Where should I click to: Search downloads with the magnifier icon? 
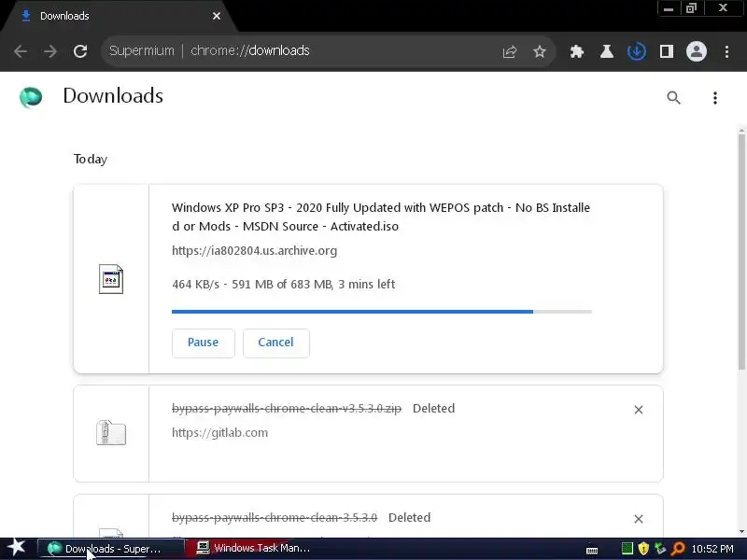coord(673,98)
